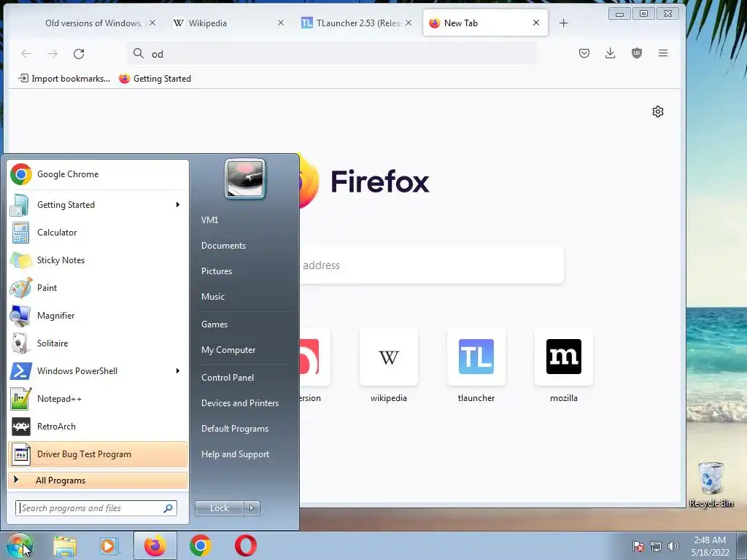
Task: Open Getting Started in Start menu
Action: 98,205
